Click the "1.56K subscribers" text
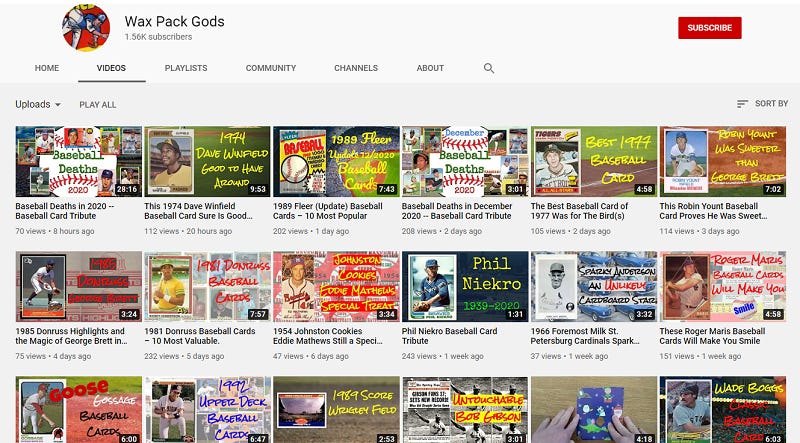The image size is (800, 443). [158, 37]
